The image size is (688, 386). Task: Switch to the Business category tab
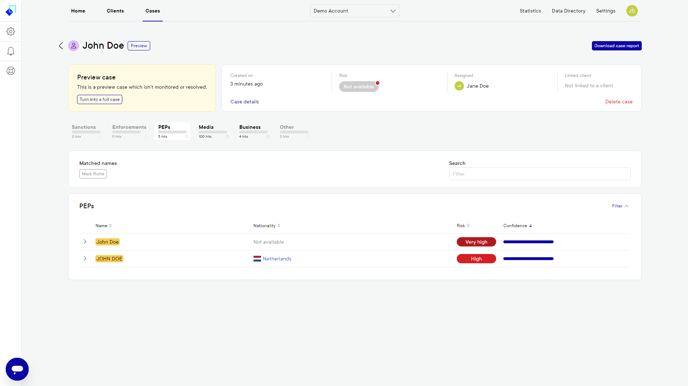tap(254, 131)
